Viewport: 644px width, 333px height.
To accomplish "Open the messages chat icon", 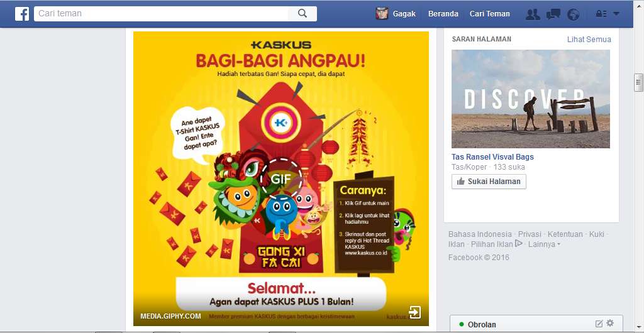I will click(553, 14).
